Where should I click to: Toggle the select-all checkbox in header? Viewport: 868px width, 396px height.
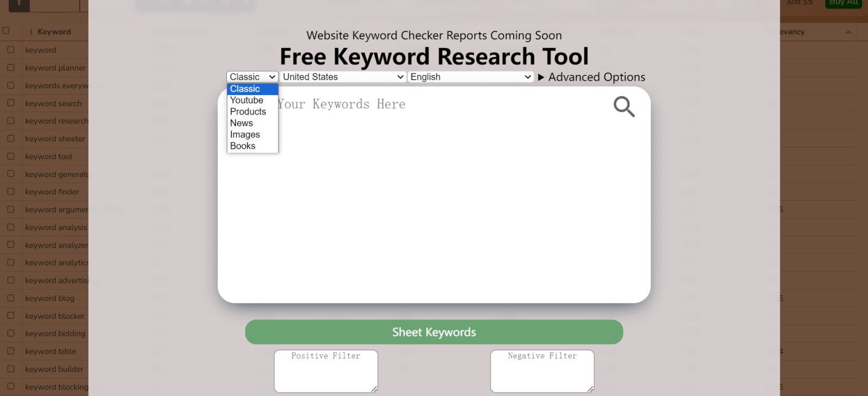(6, 31)
